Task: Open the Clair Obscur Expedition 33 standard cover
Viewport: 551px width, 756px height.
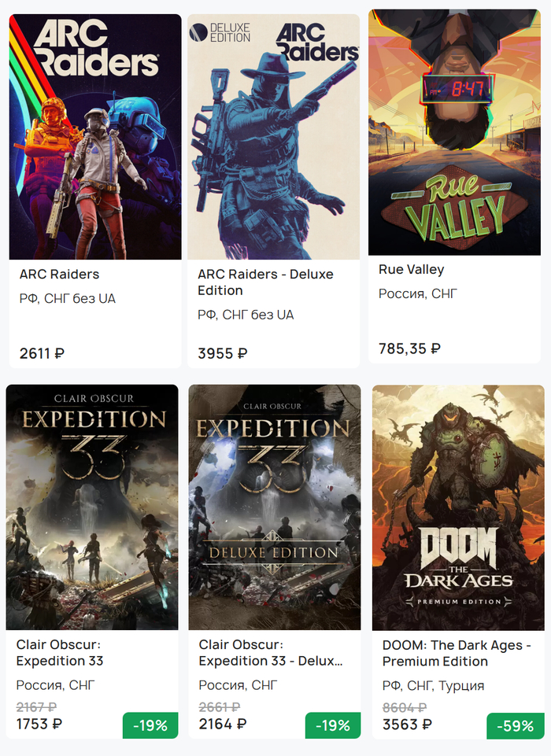Action: pyautogui.click(x=92, y=507)
